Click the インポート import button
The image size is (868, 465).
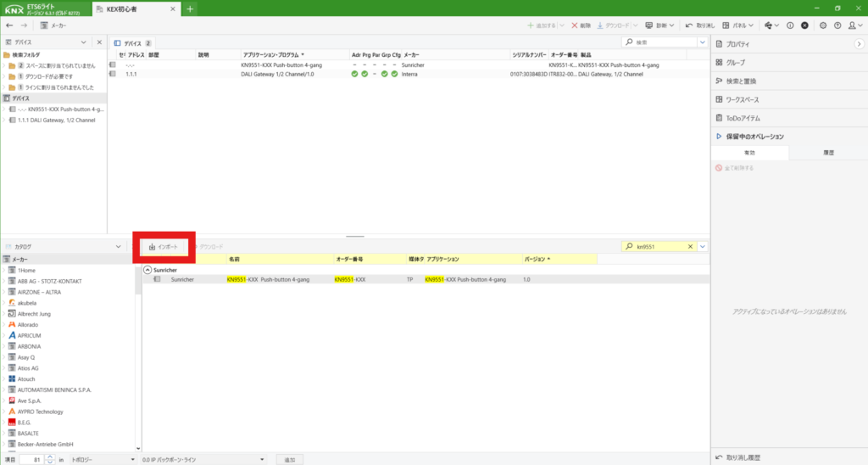click(x=164, y=247)
